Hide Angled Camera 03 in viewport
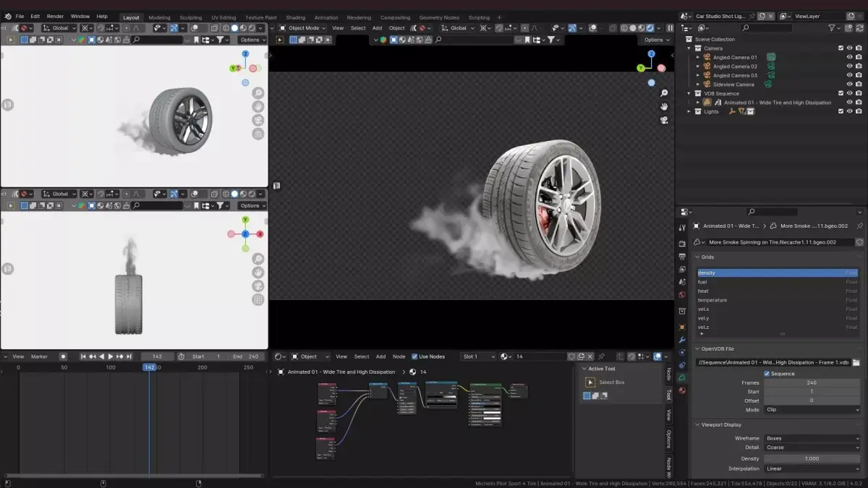This screenshot has width=868, height=488. (x=849, y=75)
